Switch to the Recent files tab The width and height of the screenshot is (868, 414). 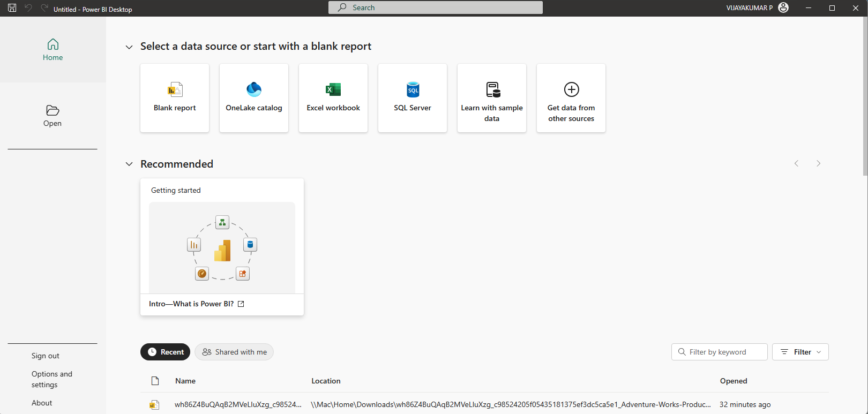pyautogui.click(x=165, y=352)
